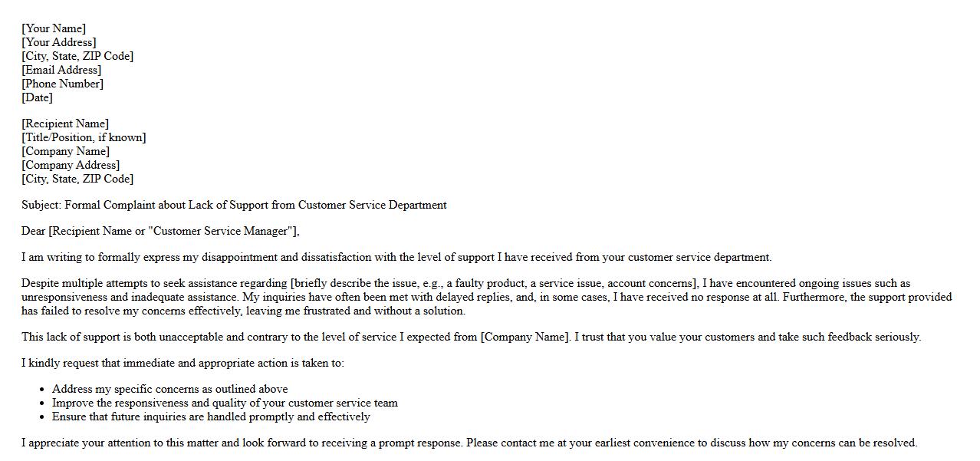The height and width of the screenshot is (461, 980).
Task: Click the [Phone Number] placeholder
Action: (x=62, y=84)
